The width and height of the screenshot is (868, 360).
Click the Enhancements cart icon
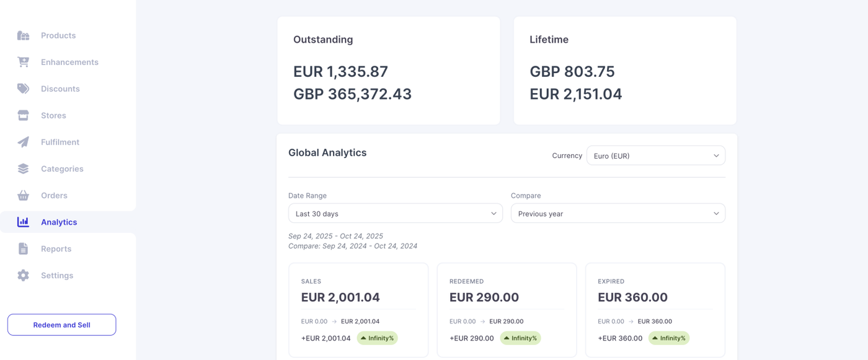click(23, 62)
